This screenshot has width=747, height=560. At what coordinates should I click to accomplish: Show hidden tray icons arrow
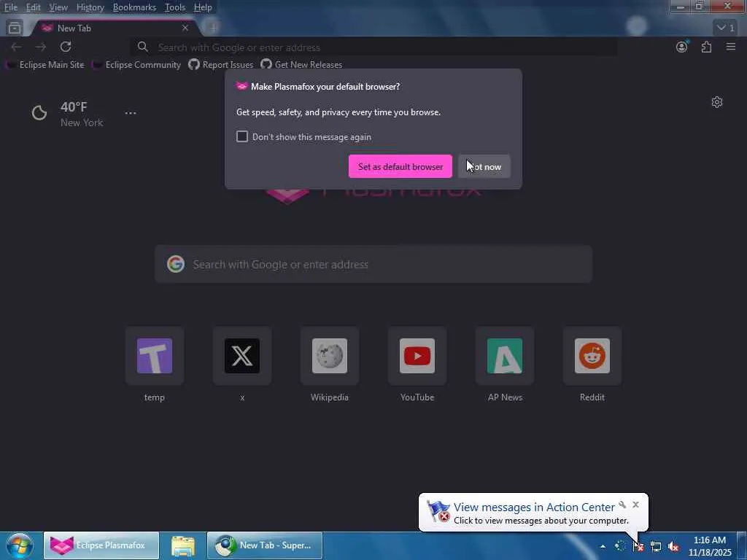[603, 546]
